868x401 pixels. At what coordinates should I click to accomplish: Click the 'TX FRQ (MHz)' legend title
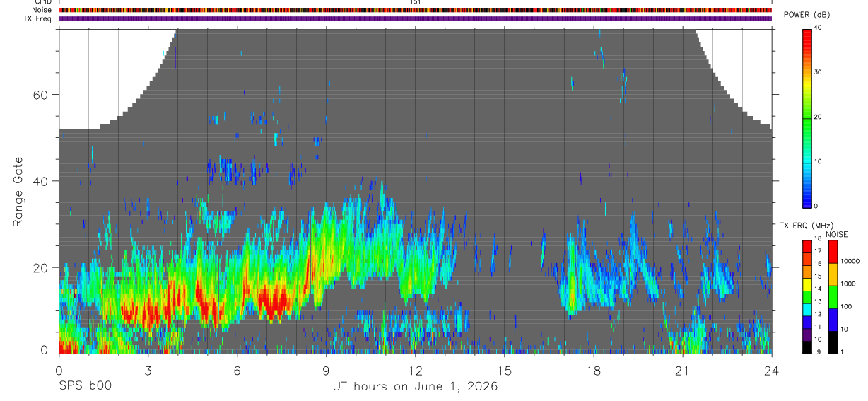(807, 226)
